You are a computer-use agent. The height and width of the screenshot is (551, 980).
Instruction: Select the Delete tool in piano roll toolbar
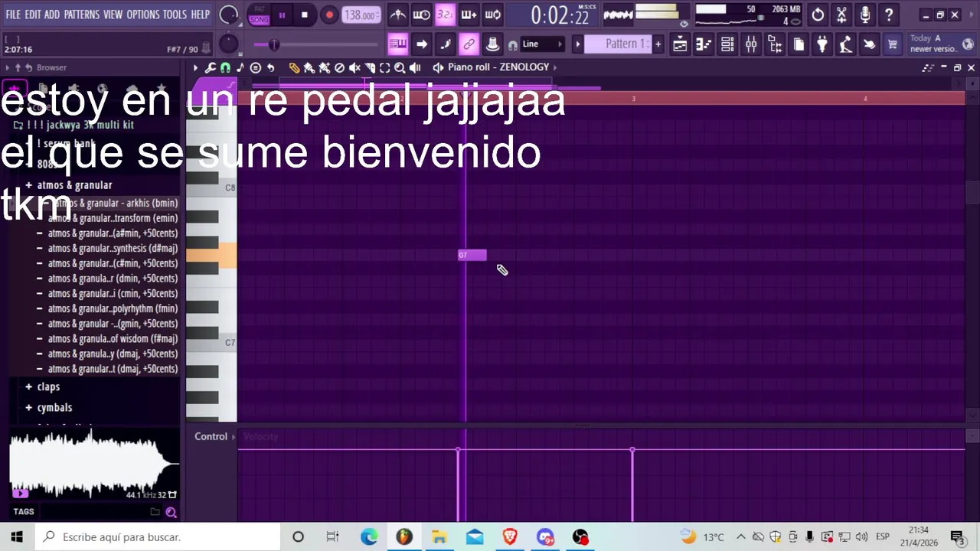(339, 67)
